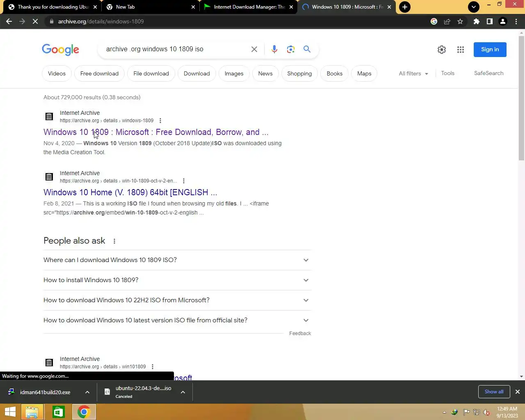The height and width of the screenshot is (420, 525).
Task: Select the Images filter chip
Action: [x=234, y=74]
